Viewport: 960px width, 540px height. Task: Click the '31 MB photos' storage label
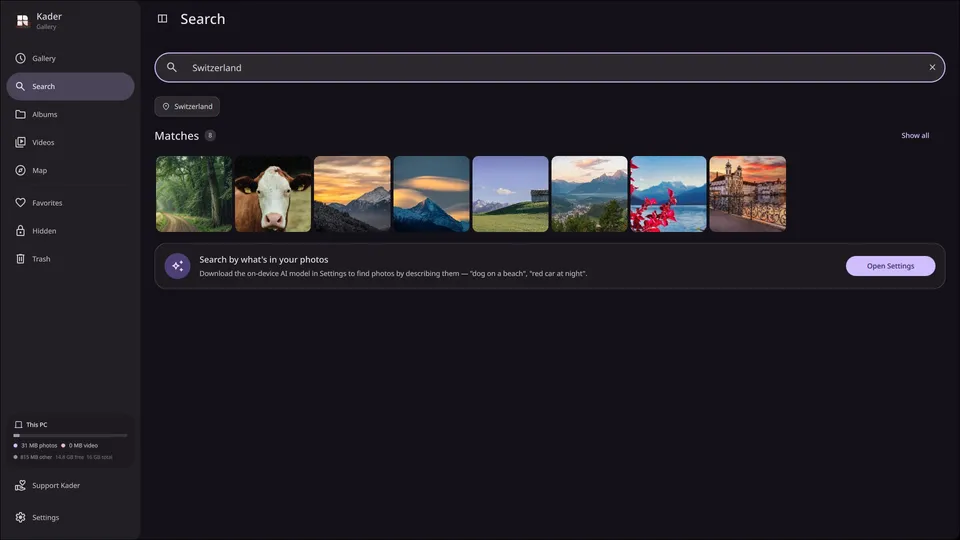(x=39, y=446)
